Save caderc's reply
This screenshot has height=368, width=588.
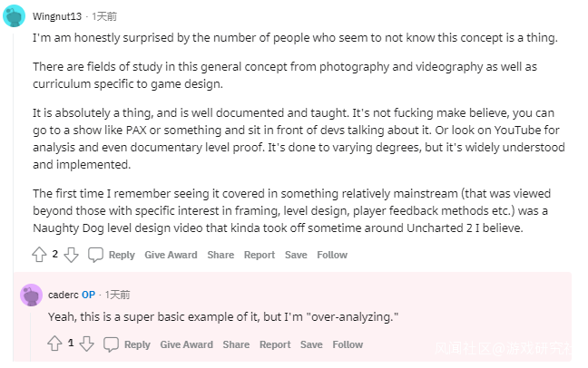coord(311,344)
